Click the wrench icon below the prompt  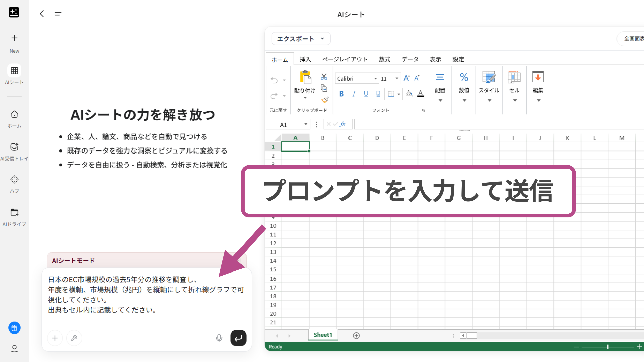(74, 338)
